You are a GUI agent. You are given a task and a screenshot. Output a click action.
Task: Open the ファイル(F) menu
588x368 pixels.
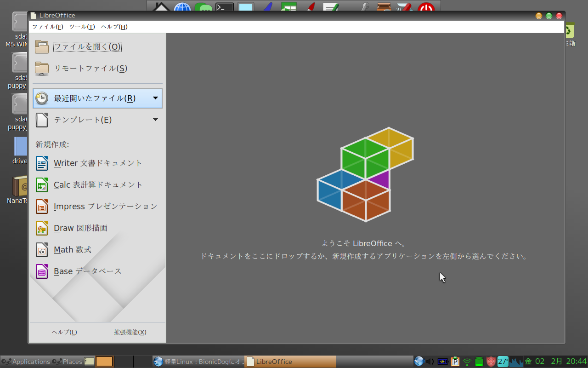coord(48,27)
